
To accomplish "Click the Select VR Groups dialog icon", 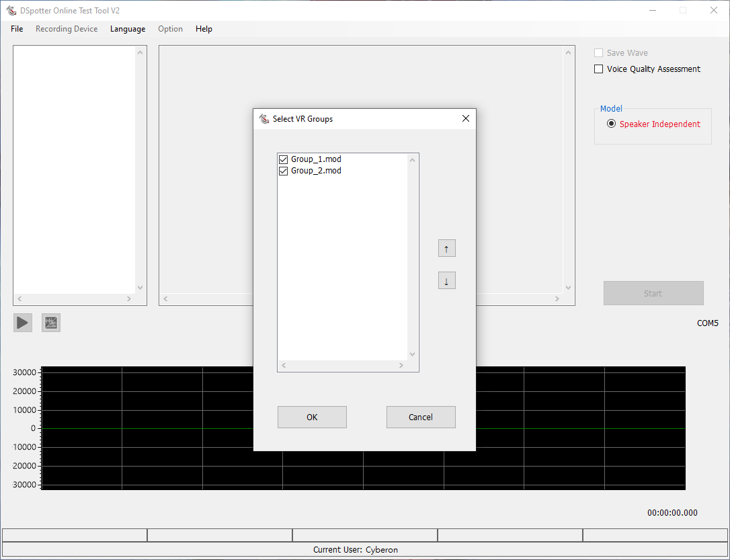I will [264, 119].
